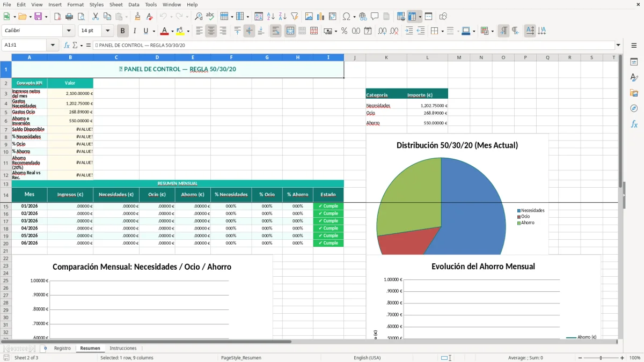Click the AutoFilter funnel icon
The height and width of the screenshot is (362, 644).
295,17
